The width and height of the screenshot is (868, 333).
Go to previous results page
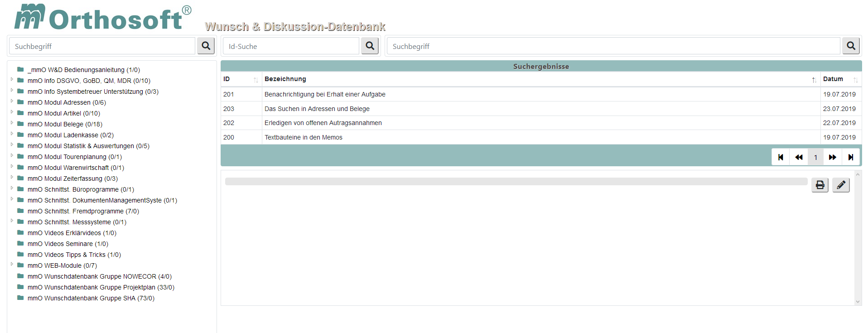coord(798,157)
